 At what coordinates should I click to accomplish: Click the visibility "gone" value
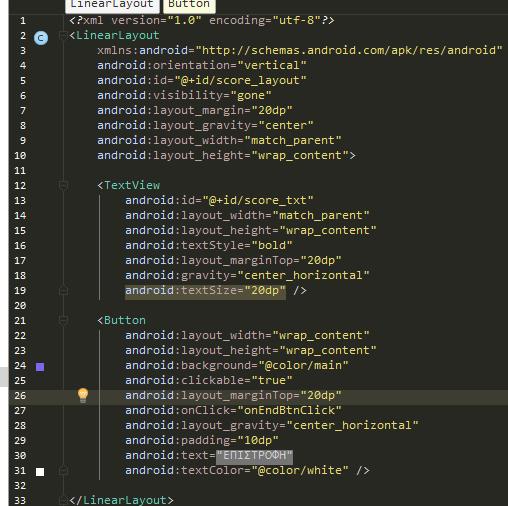pos(251,95)
